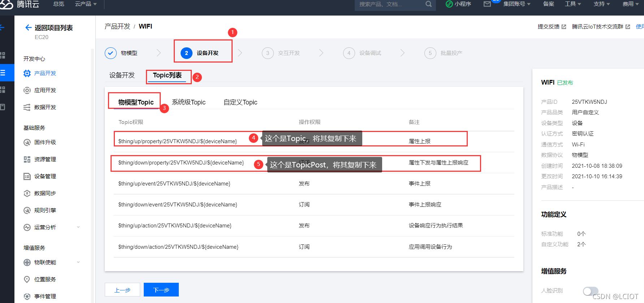Screen dimensions: 644x303
Task: Click the step 2 设备开发 circle
Action: 186,53
